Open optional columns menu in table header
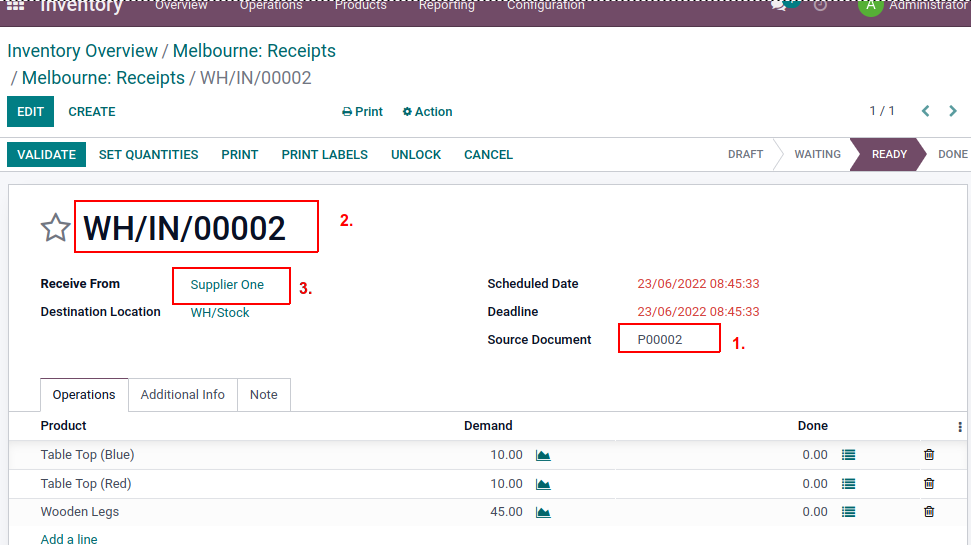The height and width of the screenshot is (545, 971). click(960, 427)
